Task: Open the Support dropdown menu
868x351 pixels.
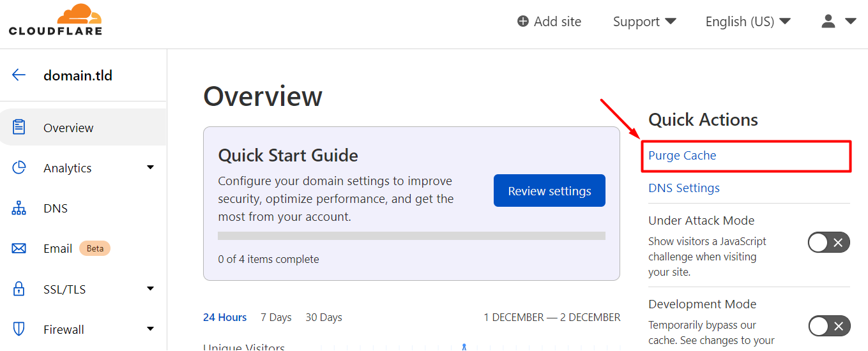Action: (644, 22)
